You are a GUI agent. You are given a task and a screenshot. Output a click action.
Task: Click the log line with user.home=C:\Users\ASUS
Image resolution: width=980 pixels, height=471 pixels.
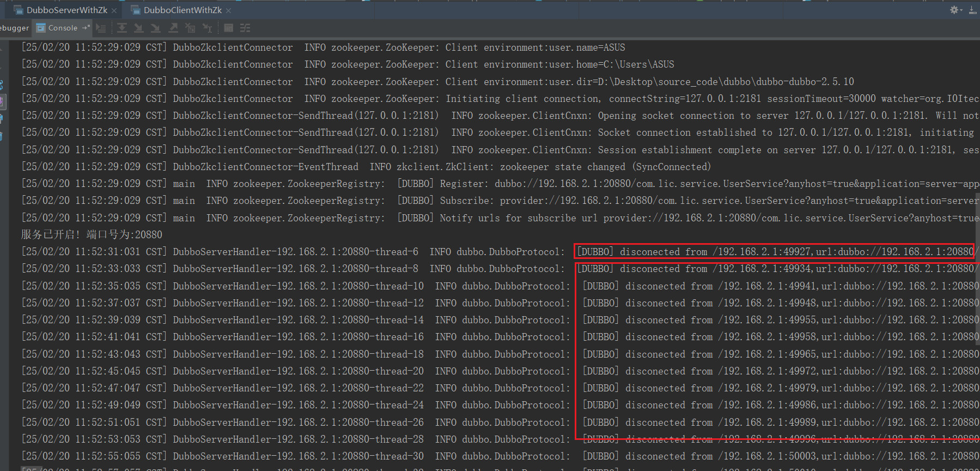[x=348, y=64]
